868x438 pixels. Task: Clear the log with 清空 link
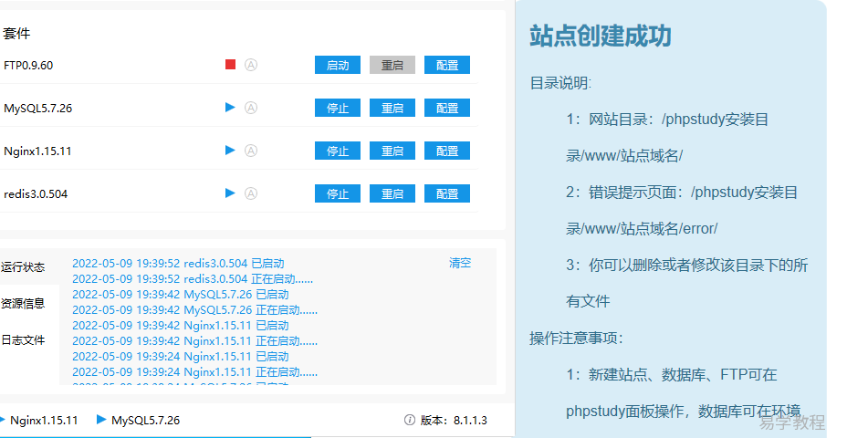click(460, 263)
